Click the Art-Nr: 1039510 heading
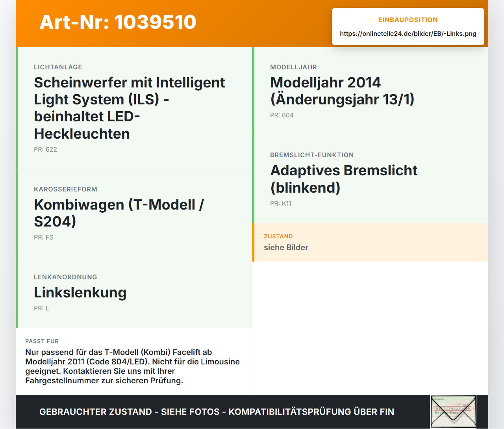The width and height of the screenshot is (504, 429). point(118,22)
